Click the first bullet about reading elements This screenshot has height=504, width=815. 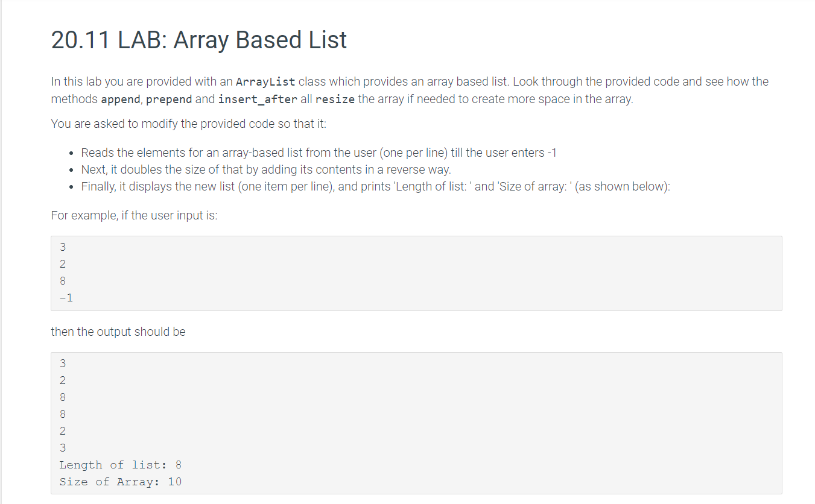pos(318,152)
